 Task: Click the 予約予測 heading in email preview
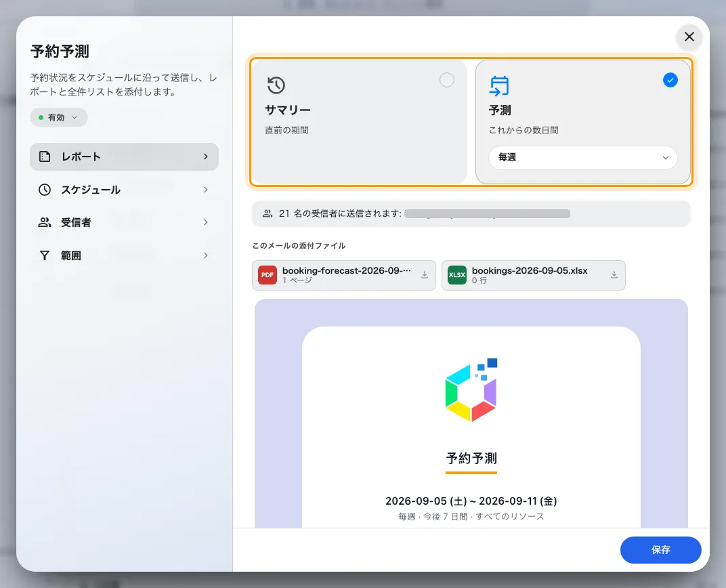[471, 459]
